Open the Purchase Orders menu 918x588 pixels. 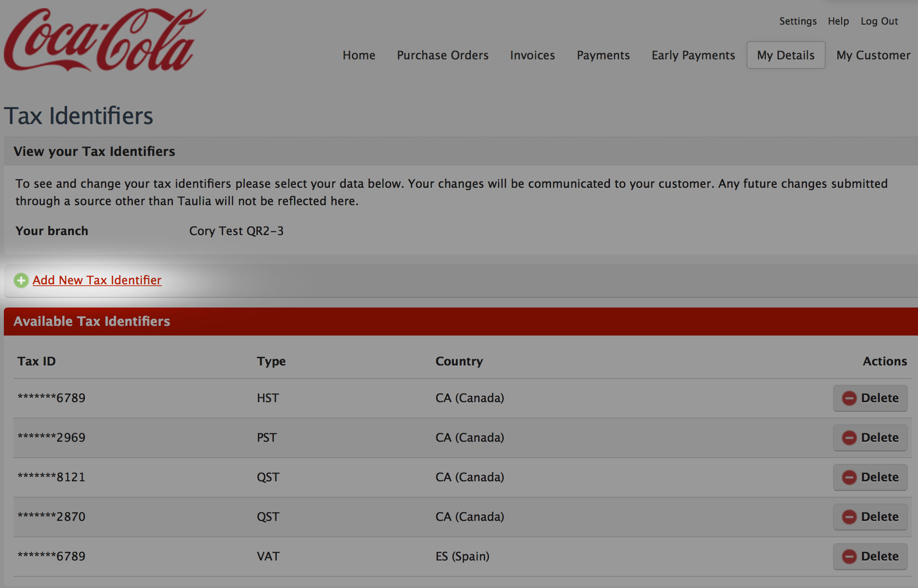[x=442, y=55]
